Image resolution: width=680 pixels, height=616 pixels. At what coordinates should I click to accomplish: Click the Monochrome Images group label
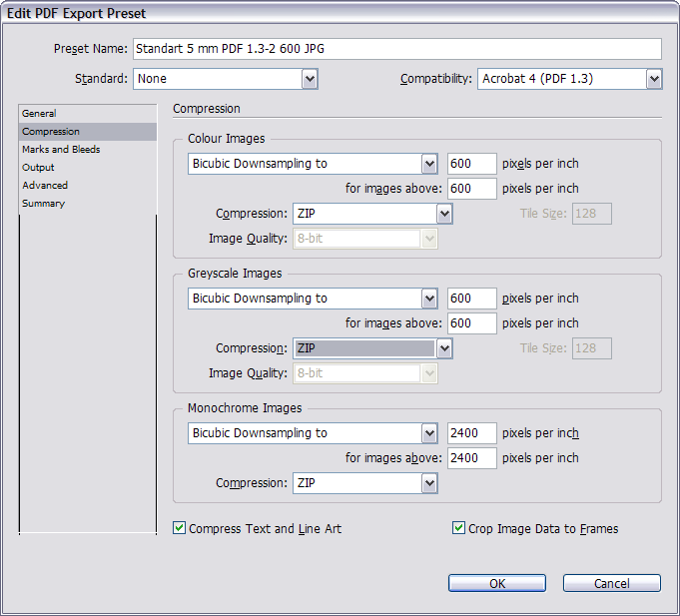pos(245,408)
